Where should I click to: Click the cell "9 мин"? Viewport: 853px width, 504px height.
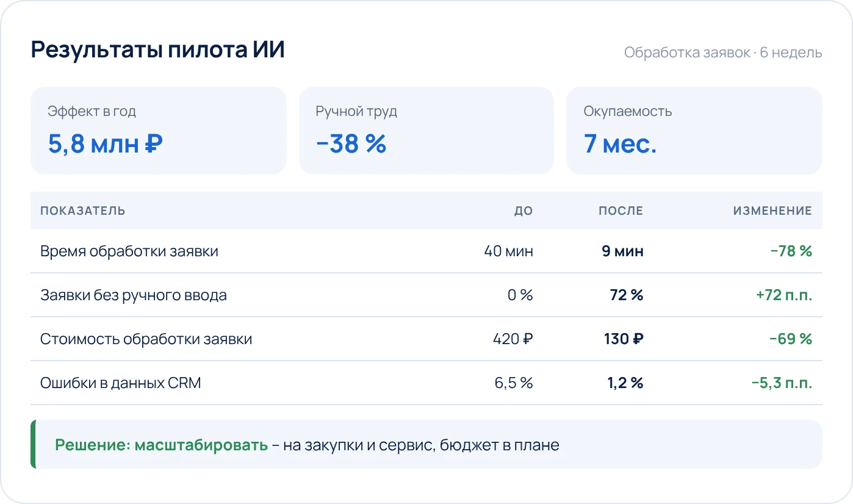622,251
